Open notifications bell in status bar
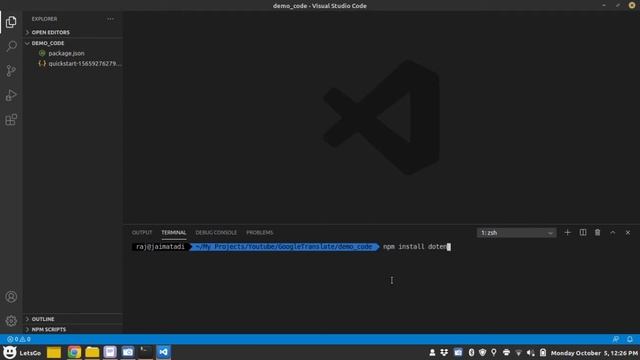 coord(630,339)
